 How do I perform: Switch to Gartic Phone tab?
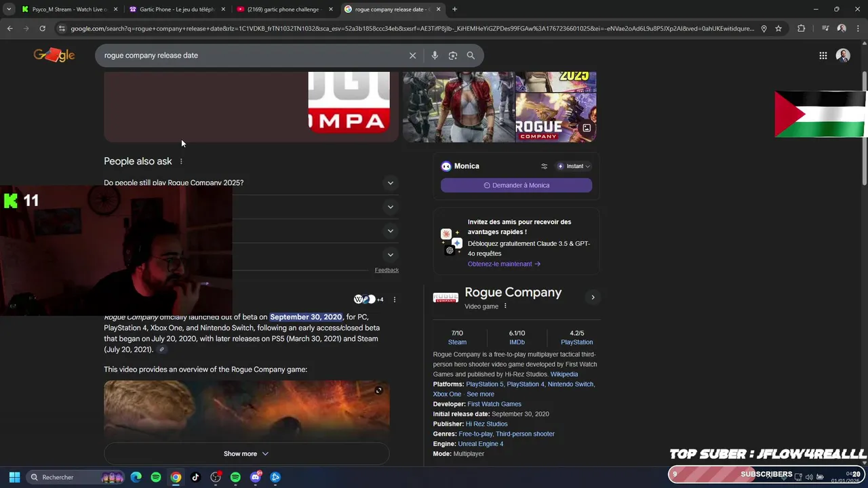176,9
